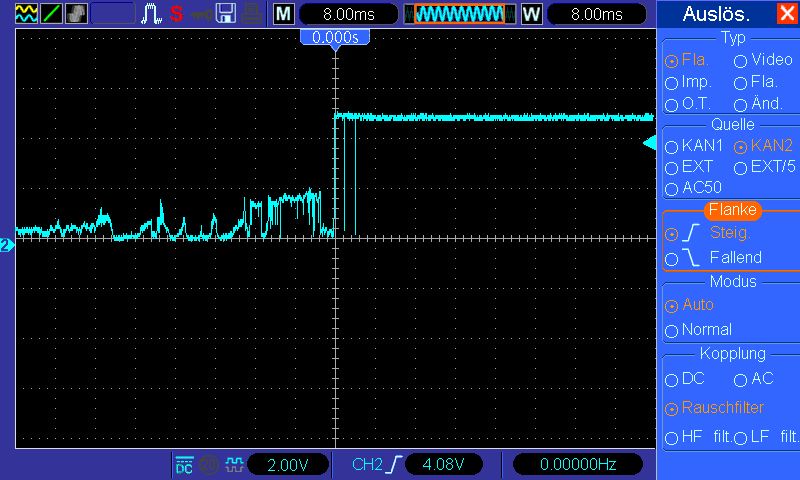This screenshot has height=480, width=800.
Task: Choose AC50 as trigger source
Action: 694,188
